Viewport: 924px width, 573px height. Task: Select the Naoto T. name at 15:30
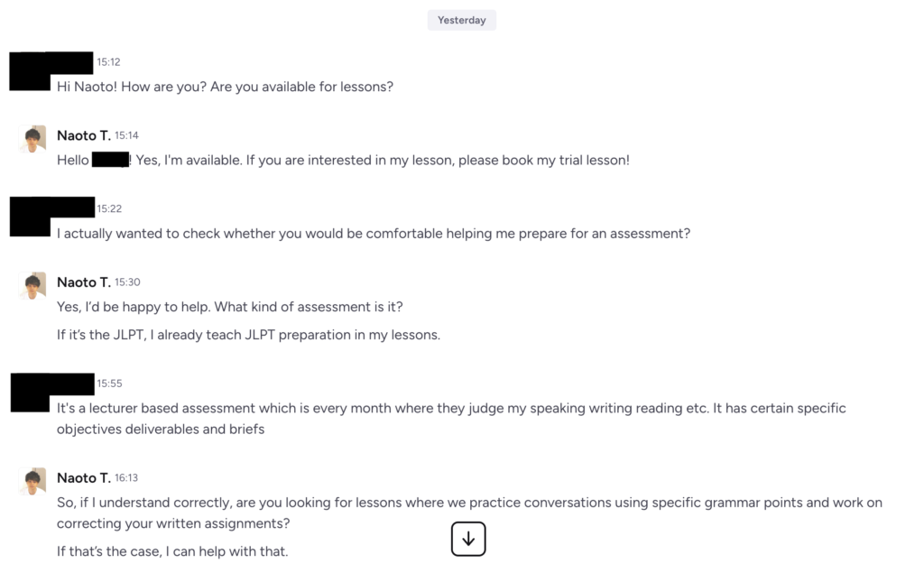tap(84, 282)
